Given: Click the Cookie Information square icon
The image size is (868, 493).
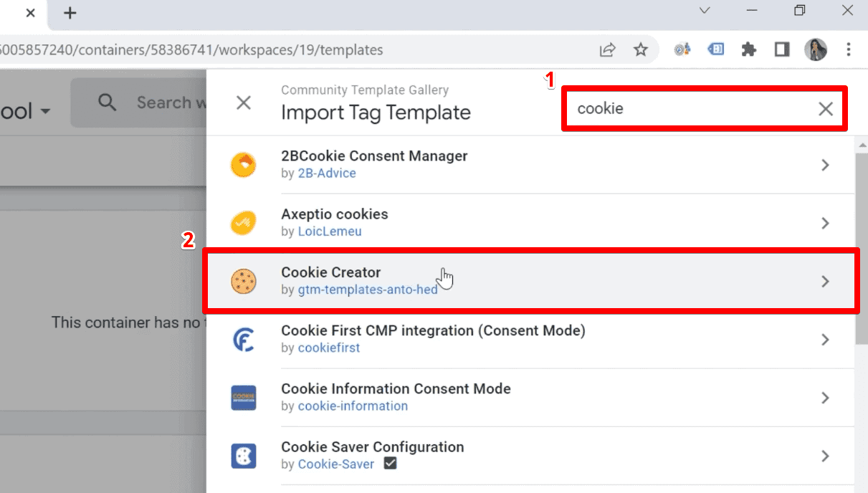Looking at the screenshot, I should 244,397.
